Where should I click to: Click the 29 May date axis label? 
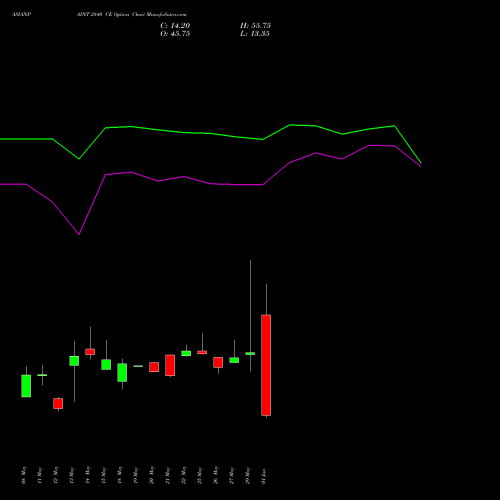point(248,475)
